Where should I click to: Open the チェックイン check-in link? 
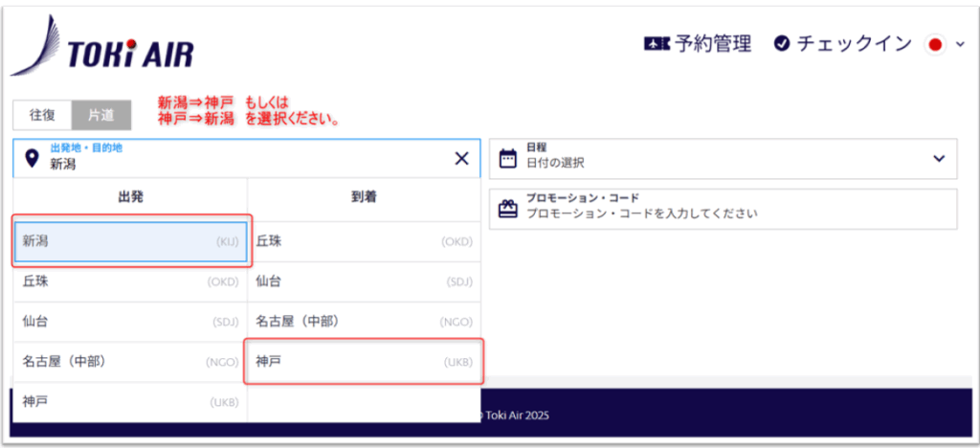click(x=855, y=44)
